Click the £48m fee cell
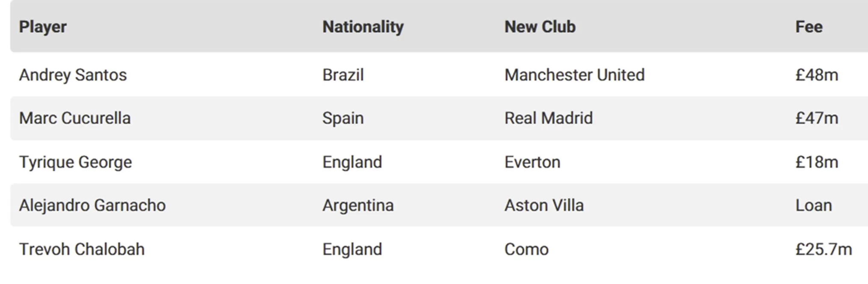The width and height of the screenshot is (868, 284). click(x=817, y=75)
